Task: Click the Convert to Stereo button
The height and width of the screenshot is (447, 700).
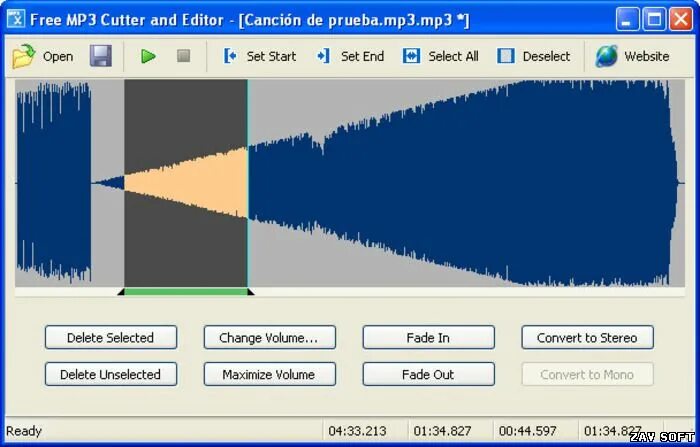Action: tap(588, 338)
